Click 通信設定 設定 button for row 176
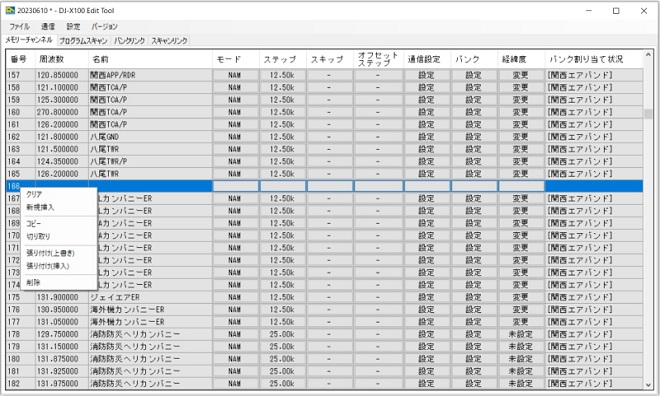 427,310
